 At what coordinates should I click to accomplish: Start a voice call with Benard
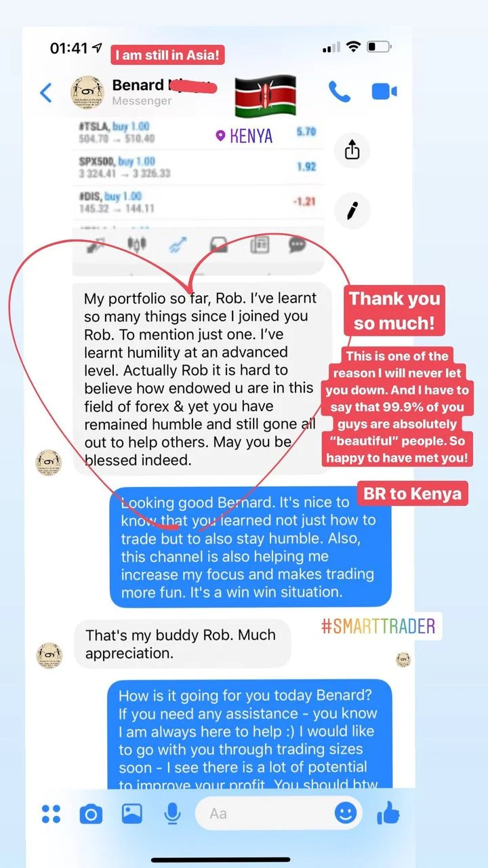click(340, 92)
